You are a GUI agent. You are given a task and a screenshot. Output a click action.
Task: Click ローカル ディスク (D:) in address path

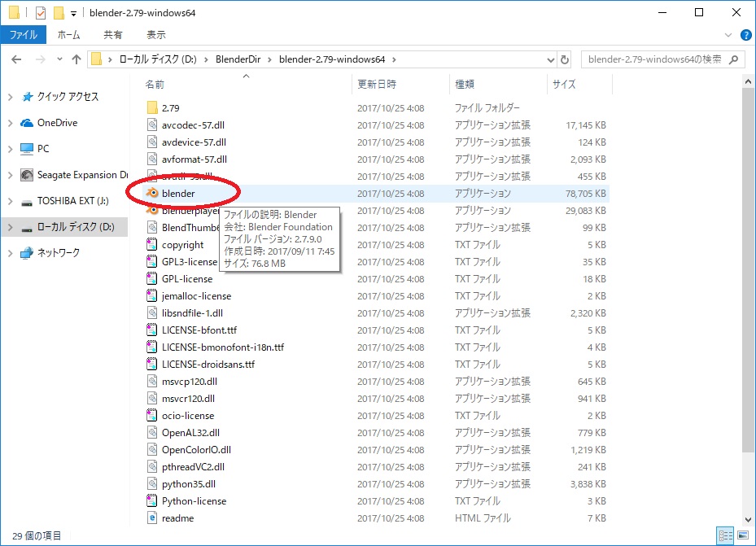(x=158, y=59)
